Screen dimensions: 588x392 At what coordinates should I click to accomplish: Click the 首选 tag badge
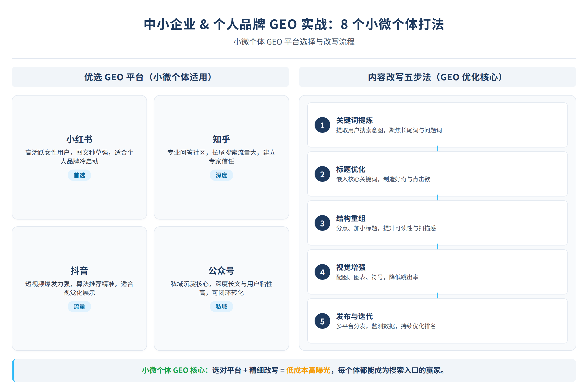click(x=79, y=175)
